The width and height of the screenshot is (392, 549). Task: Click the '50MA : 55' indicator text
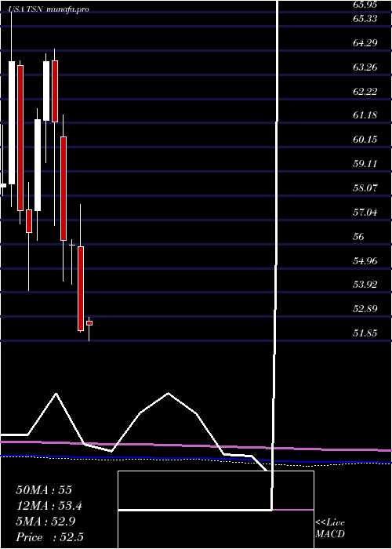pyautogui.click(x=44, y=490)
